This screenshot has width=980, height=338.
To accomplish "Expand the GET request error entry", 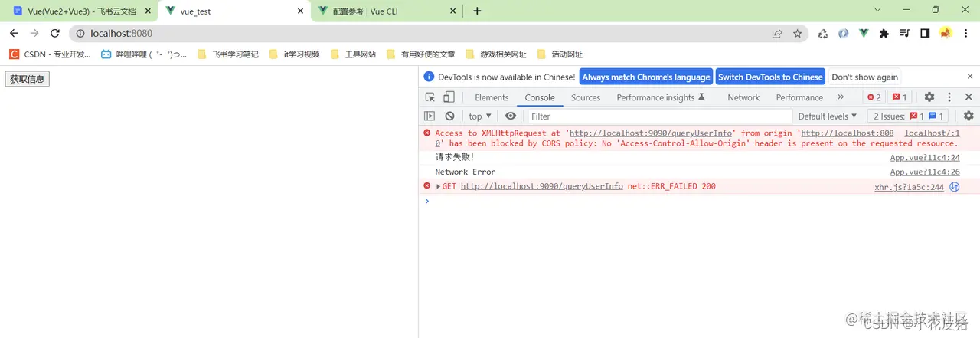I will tap(439, 186).
